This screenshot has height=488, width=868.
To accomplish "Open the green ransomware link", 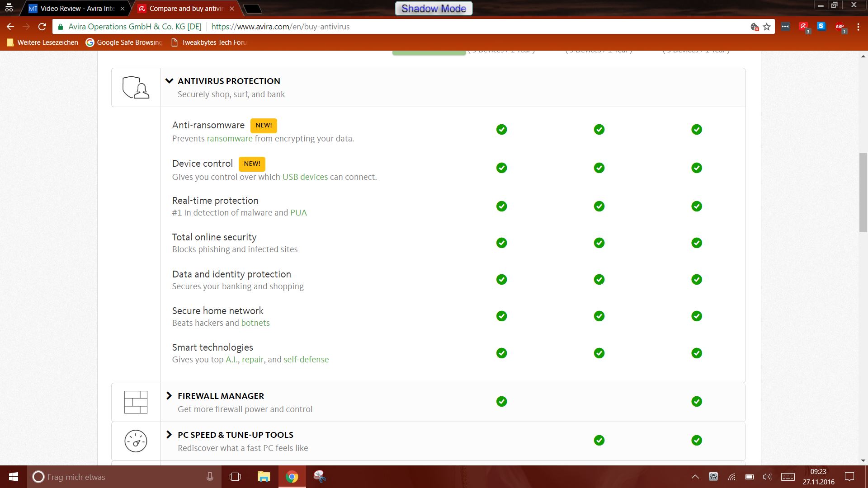I will click(x=230, y=139).
